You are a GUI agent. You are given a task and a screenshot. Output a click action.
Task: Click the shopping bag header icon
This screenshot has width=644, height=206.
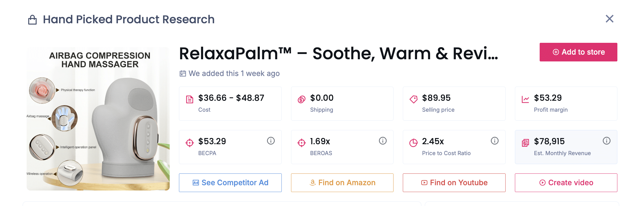click(33, 20)
